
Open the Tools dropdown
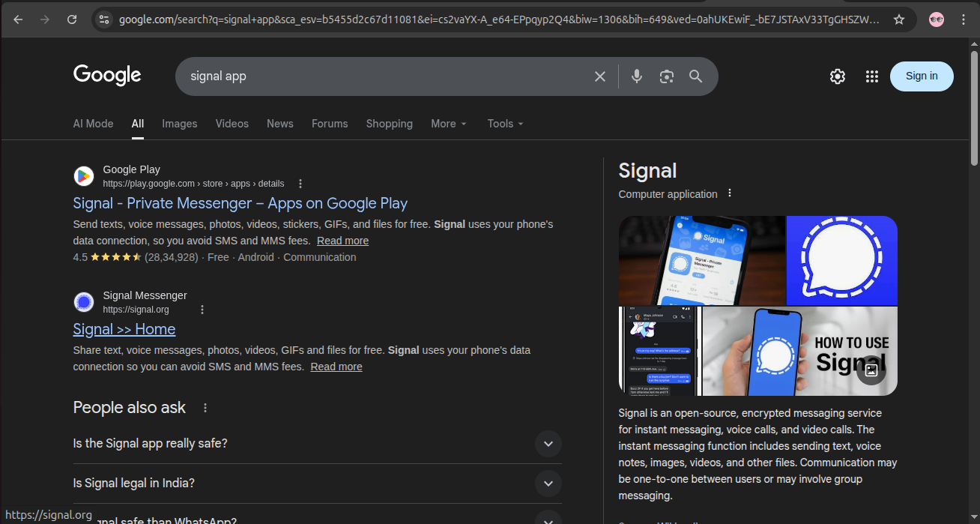505,124
